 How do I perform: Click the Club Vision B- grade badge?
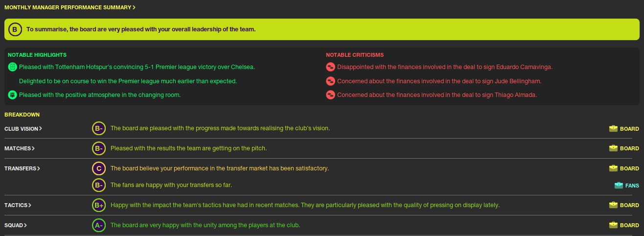99,128
